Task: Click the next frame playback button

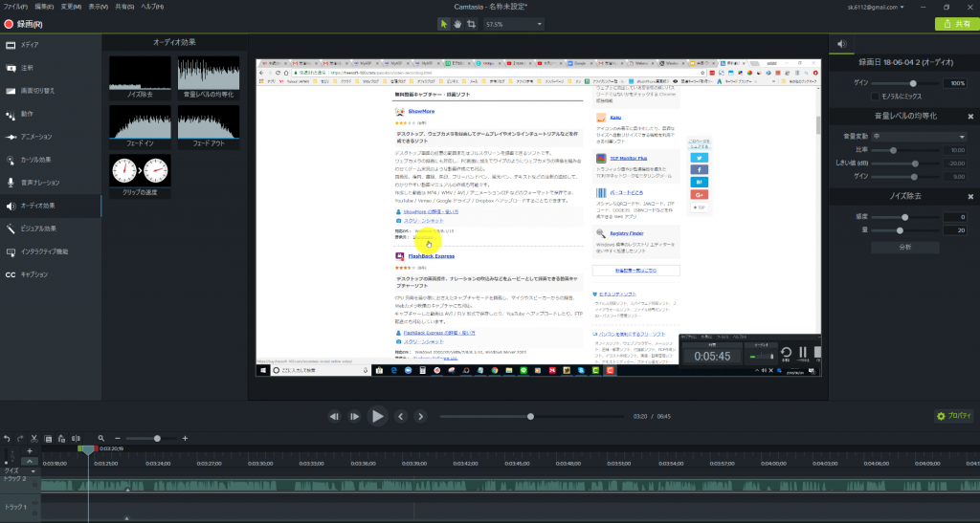Action: (x=354, y=416)
